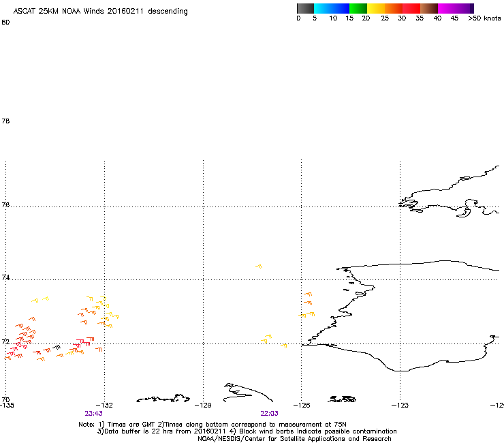Click the black contaminated wind barb
The image size is (504, 443).
coord(57,347)
